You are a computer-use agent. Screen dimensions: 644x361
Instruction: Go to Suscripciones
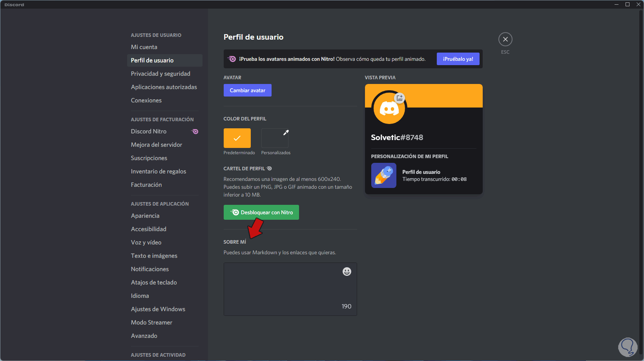click(x=165, y=158)
